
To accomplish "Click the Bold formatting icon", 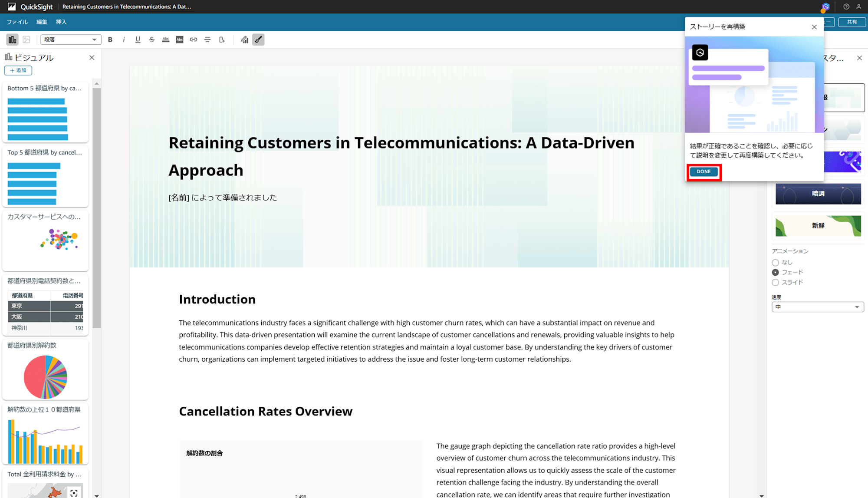I will [109, 40].
